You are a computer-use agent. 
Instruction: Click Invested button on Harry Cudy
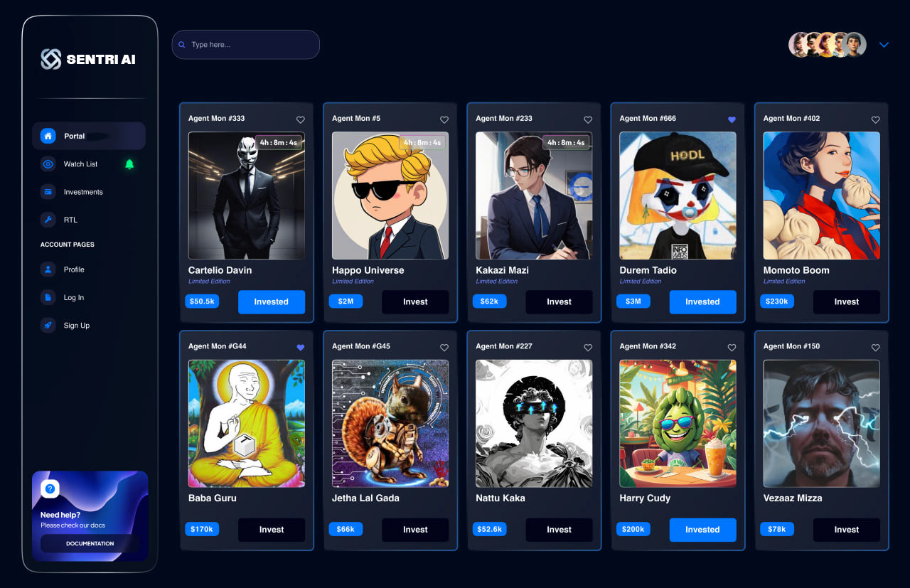702,529
